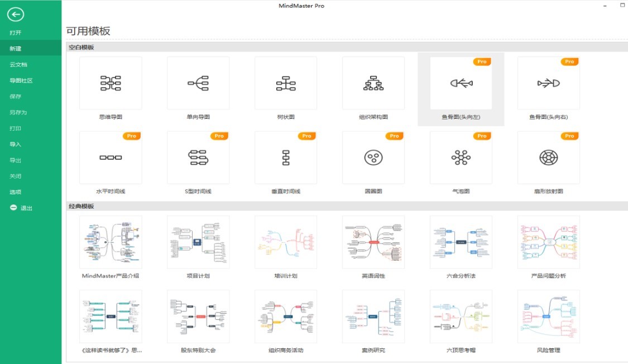Choose the 扇形放射图 template icon
This screenshot has width=628, height=364.
(x=549, y=158)
